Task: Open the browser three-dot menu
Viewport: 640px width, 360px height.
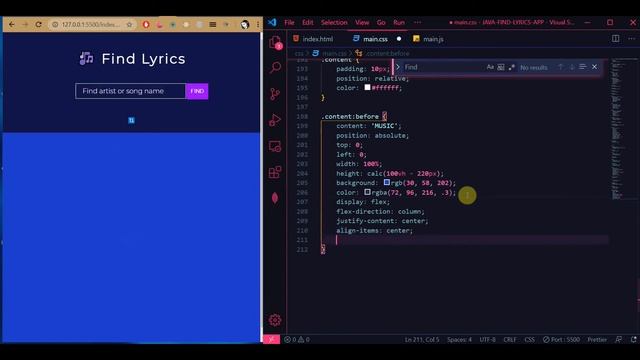Action: [258, 24]
